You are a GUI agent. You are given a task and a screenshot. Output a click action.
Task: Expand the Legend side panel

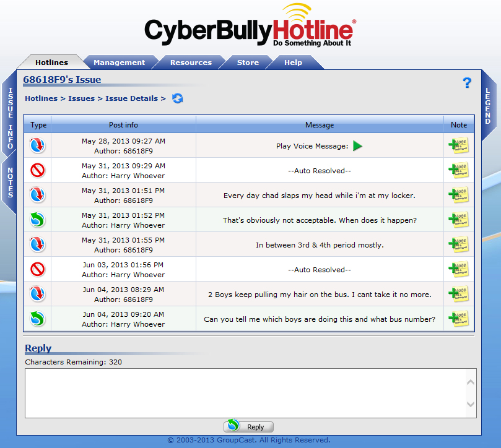coord(487,106)
